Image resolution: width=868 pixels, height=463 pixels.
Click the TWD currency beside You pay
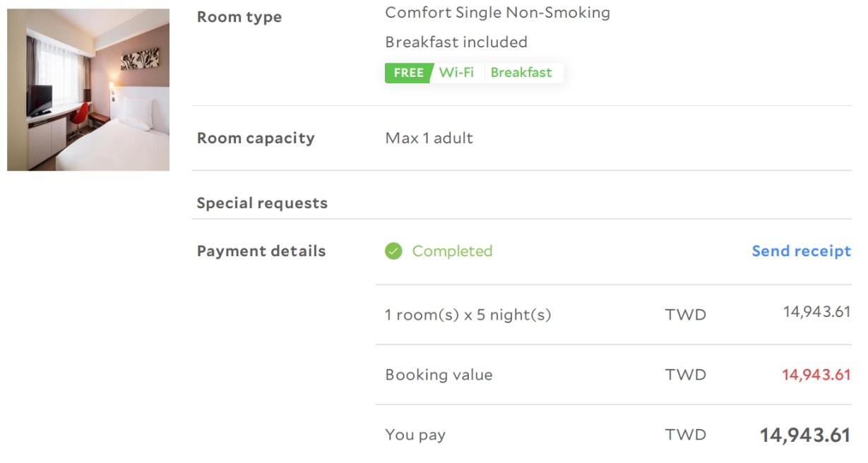click(685, 435)
